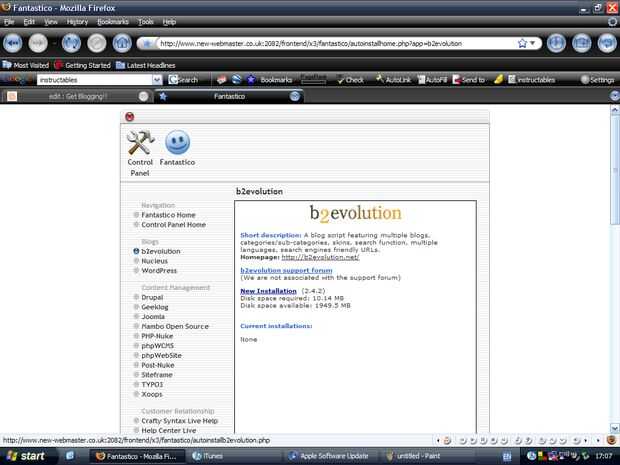Expand the Google search box dropdown arrow
Viewport: 620px width, 465px height.
157,80
